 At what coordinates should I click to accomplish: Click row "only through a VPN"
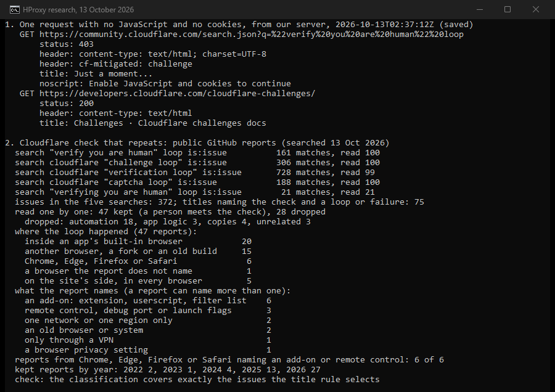(x=148, y=341)
